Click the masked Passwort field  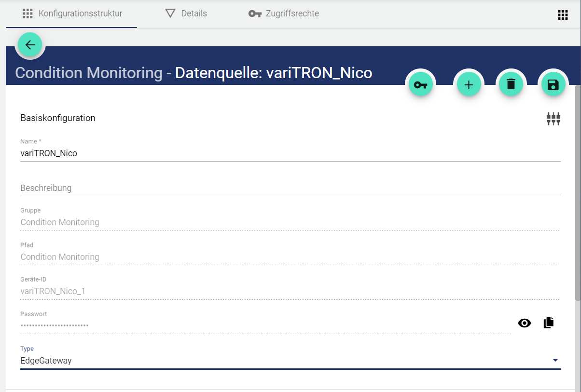(265, 325)
